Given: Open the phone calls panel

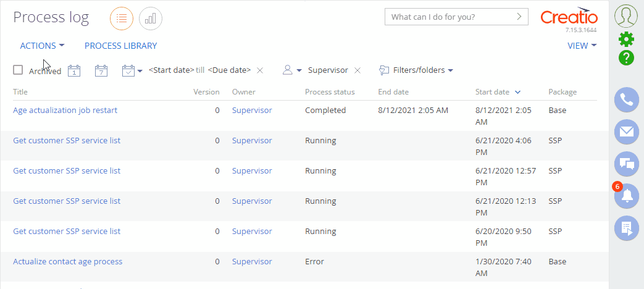Looking at the screenshot, I should 626,99.
